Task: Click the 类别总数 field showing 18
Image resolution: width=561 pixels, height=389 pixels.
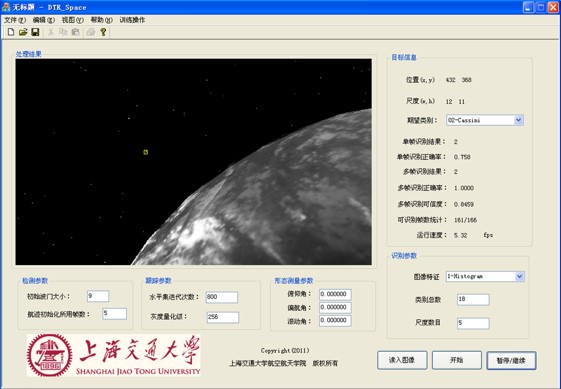Action: click(x=473, y=300)
